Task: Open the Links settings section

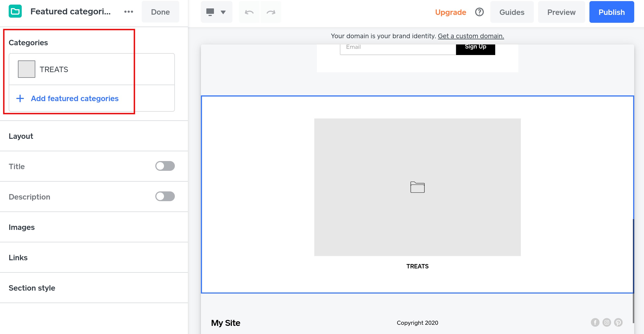Action: (18, 258)
